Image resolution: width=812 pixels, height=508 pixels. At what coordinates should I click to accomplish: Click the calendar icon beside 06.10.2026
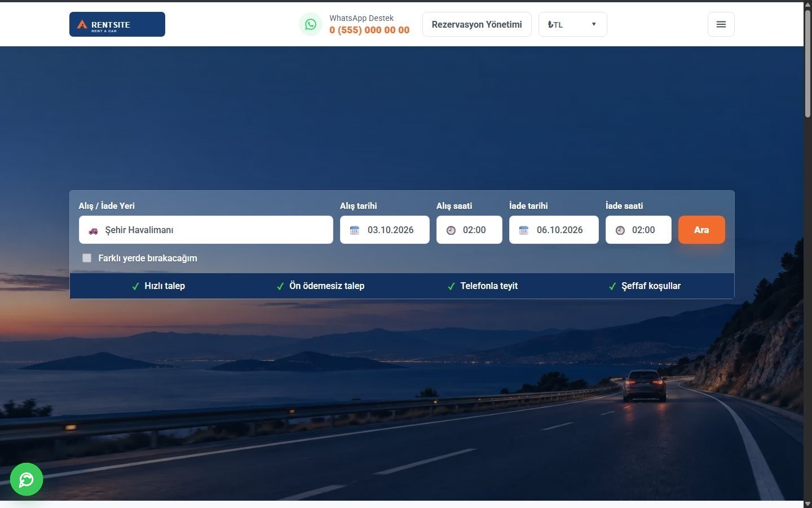[524, 230]
